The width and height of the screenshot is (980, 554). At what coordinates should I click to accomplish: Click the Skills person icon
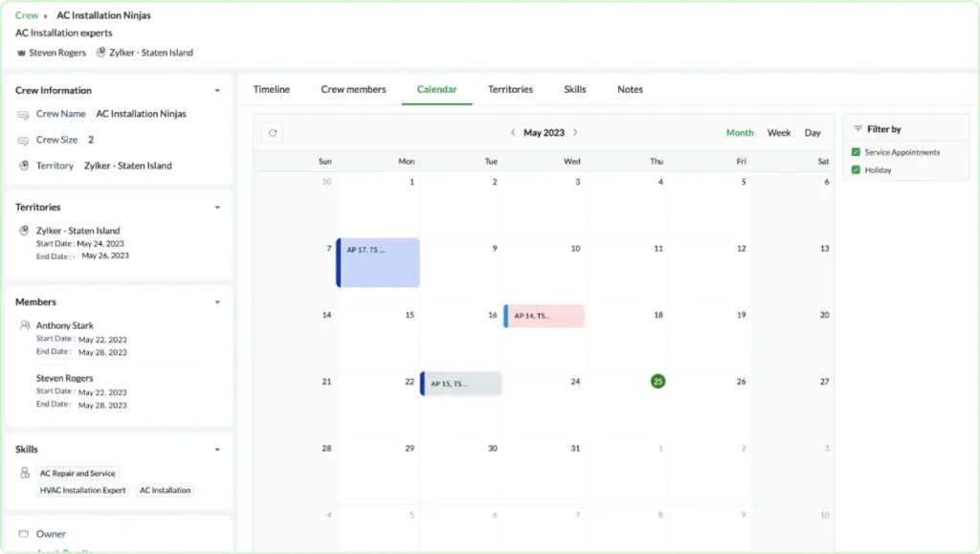[x=25, y=473]
